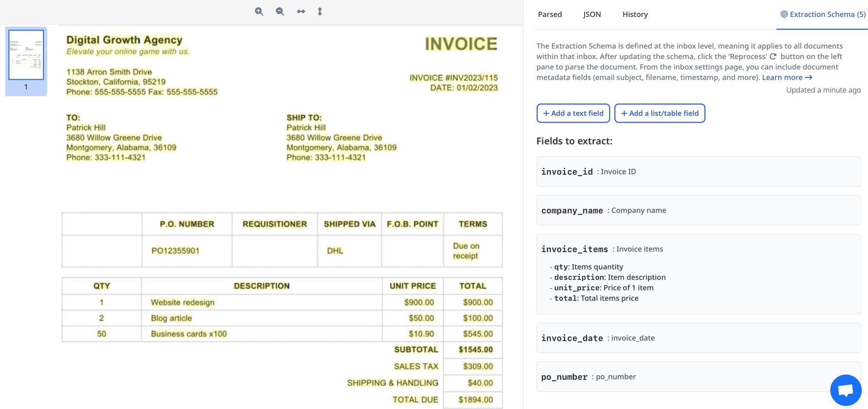Click the INVOICE heading in the document

(x=460, y=44)
